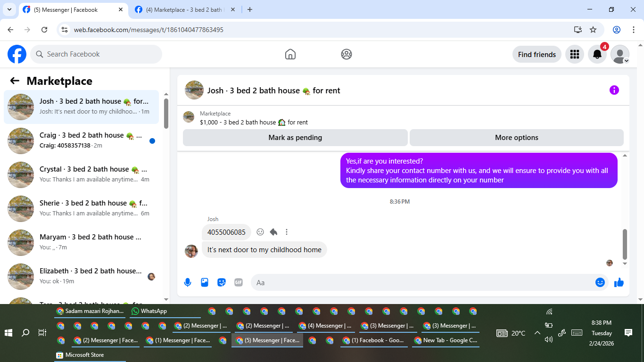Open Sherie's conversation in the chat list
The width and height of the screenshot is (644, 362).
click(82, 208)
